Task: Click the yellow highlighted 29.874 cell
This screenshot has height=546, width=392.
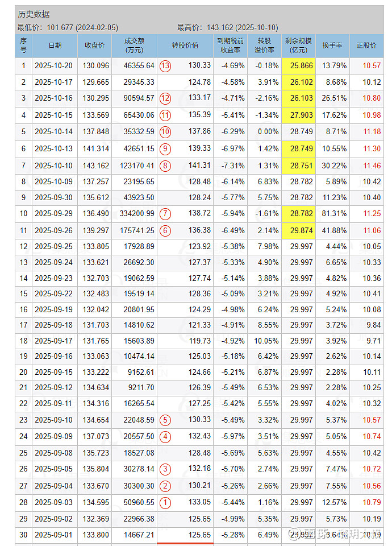Action: (x=298, y=230)
